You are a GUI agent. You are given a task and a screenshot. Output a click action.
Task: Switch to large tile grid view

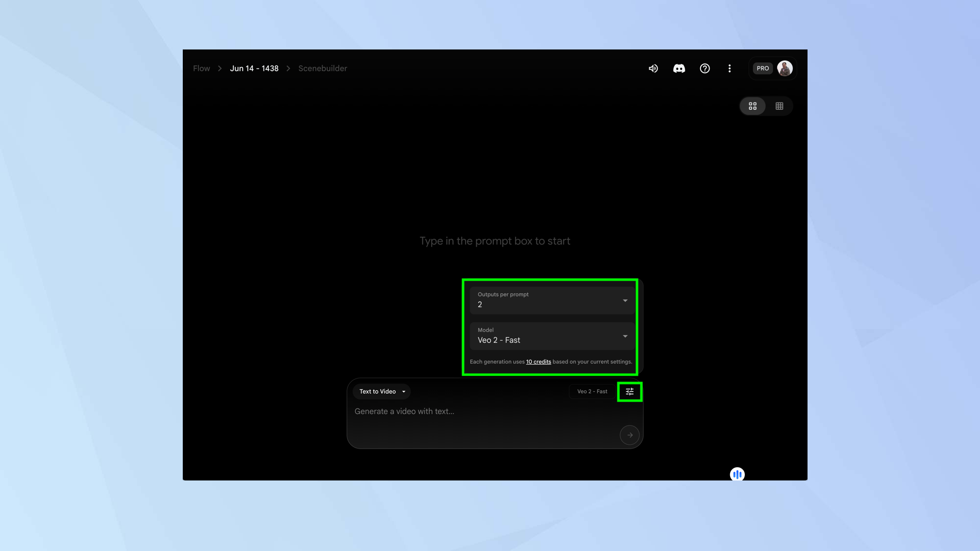(x=753, y=106)
